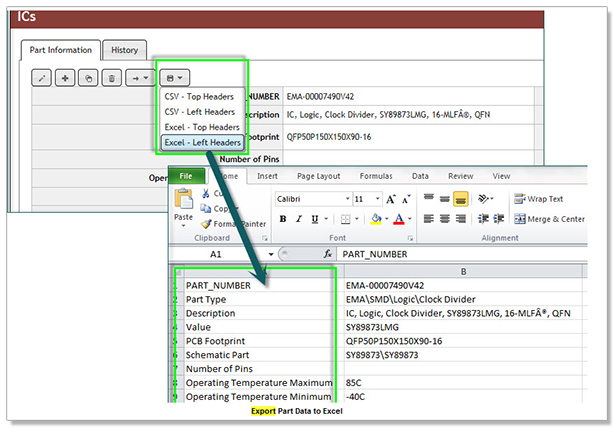Open the Font dialog launcher
The image size is (615, 428).
point(410,238)
